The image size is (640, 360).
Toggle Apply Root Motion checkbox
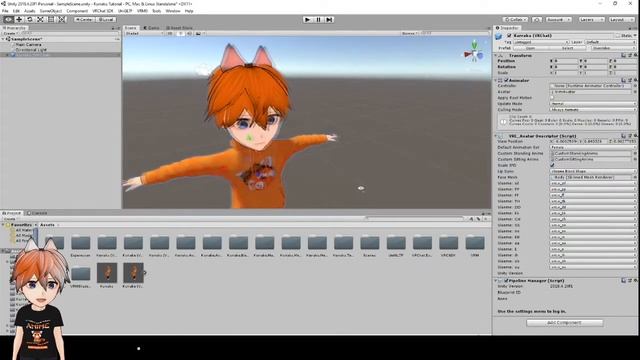(x=552, y=98)
